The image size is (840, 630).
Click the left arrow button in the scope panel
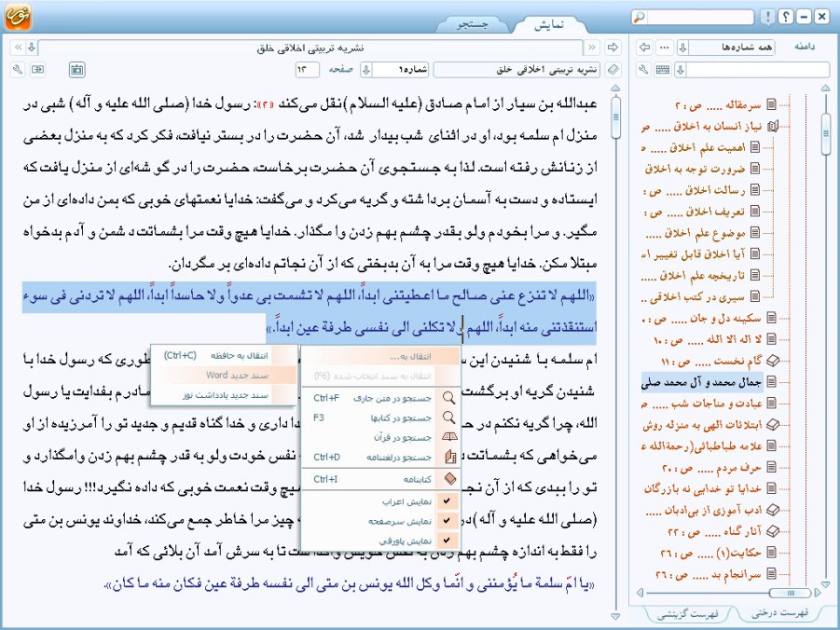click(644, 48)
